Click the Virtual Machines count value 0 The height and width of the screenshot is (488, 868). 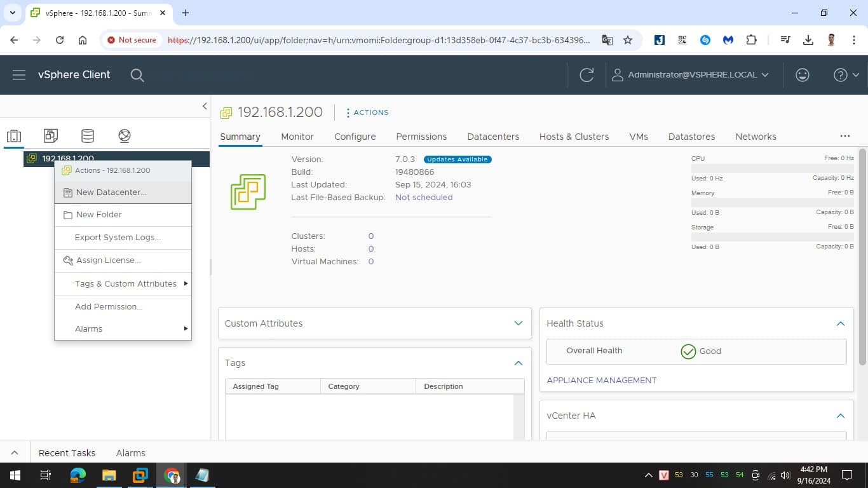click(371, 262)
